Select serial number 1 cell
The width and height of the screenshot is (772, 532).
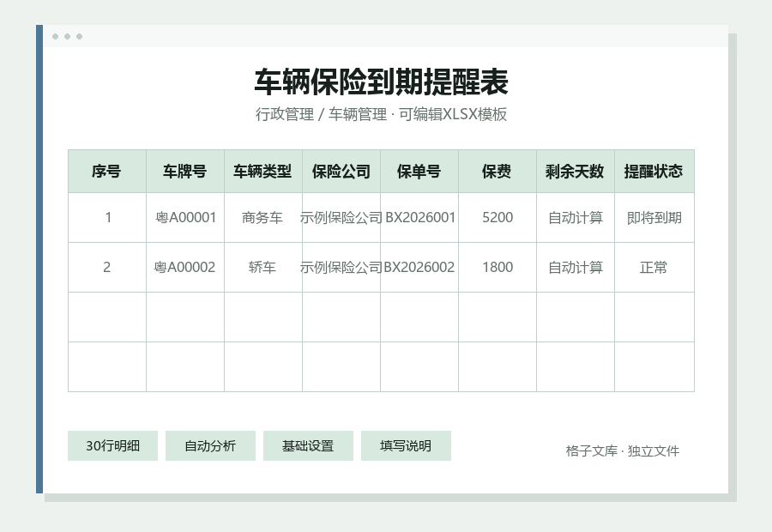click(107, 217)
